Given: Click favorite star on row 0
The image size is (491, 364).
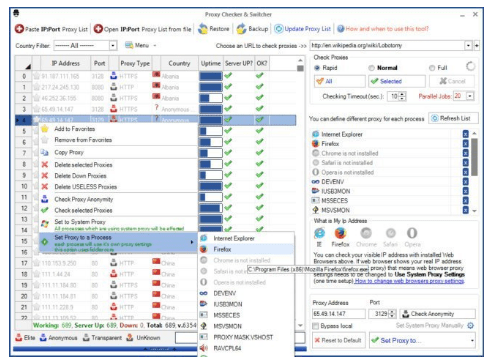Looking at the screenshot, I should [36, 76].
